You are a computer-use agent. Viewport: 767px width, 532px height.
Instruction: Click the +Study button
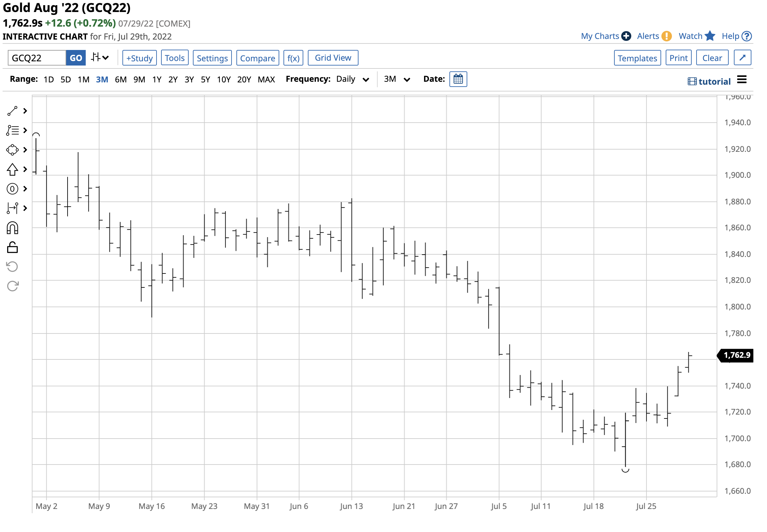(139, 58)
